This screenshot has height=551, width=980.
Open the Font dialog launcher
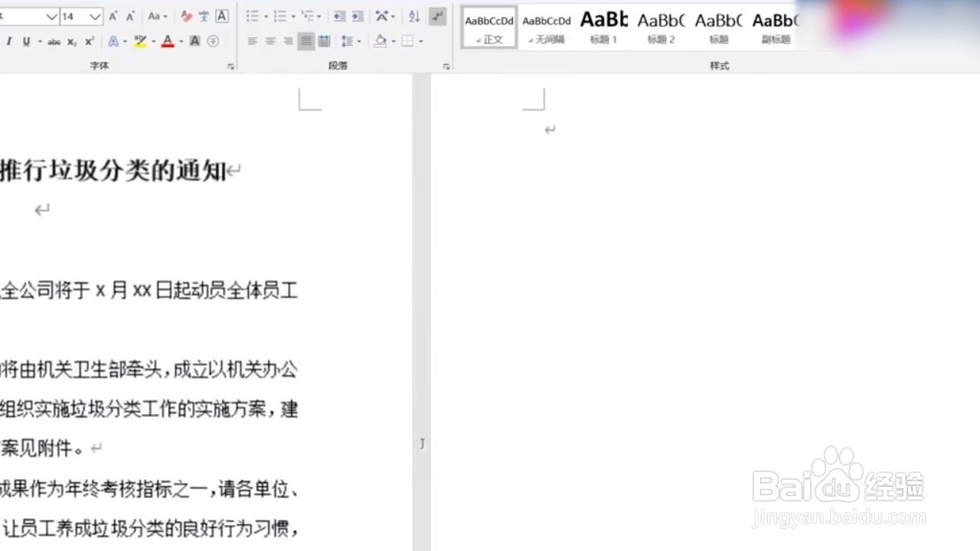pyautogui.click(x=231, y=67)
